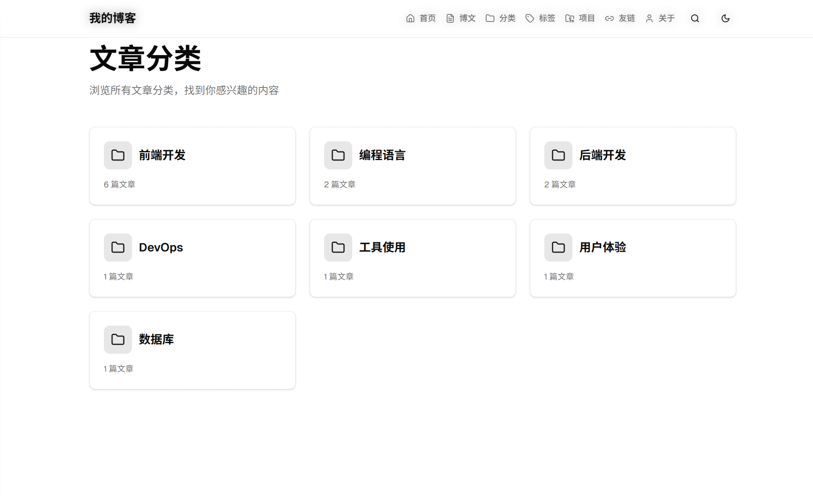Click folder icon beside DevOps
Viewport: 813px width, 504px height.
[x=118, y=248]
